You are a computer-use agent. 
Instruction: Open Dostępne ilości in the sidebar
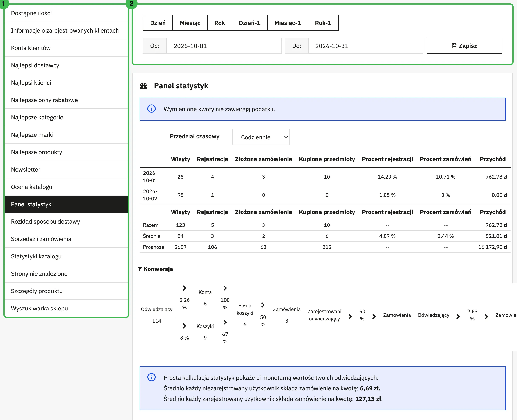click(x=66, y=13)
